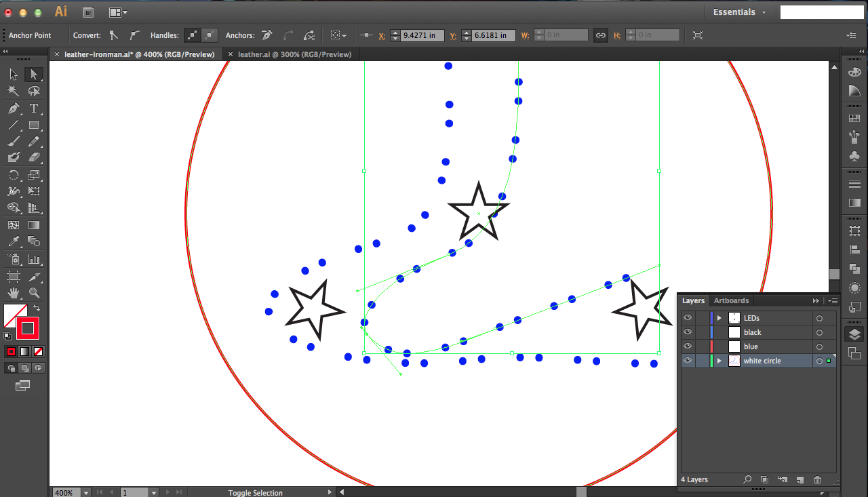Open the Control bar options menu
Image resolution: width=868 pixels, height=497 pixels.
pyautogui.click(x=852, y=35)
